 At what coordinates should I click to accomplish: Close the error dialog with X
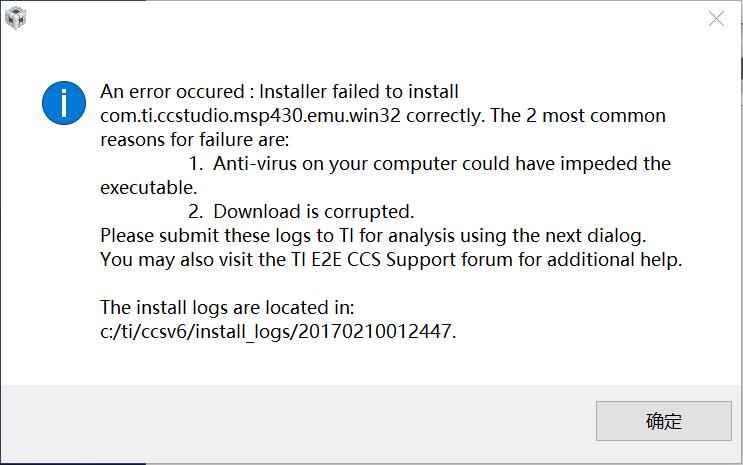tap(716, 19)
